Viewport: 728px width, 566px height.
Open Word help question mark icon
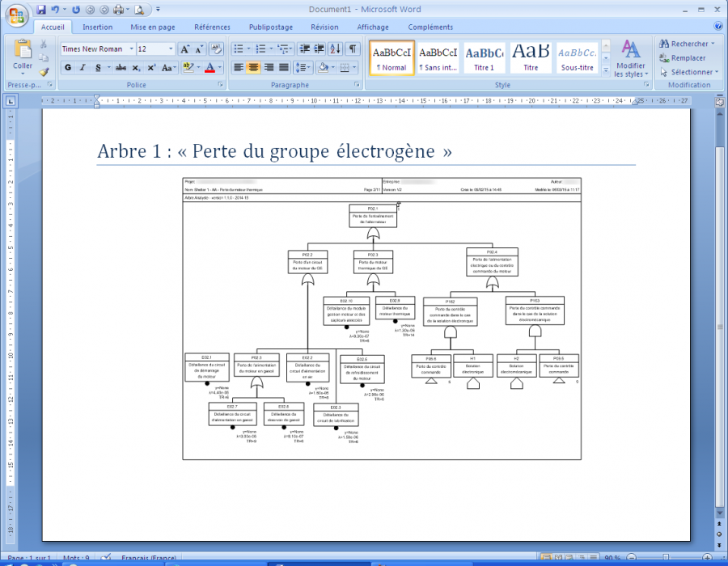point(717,27)
